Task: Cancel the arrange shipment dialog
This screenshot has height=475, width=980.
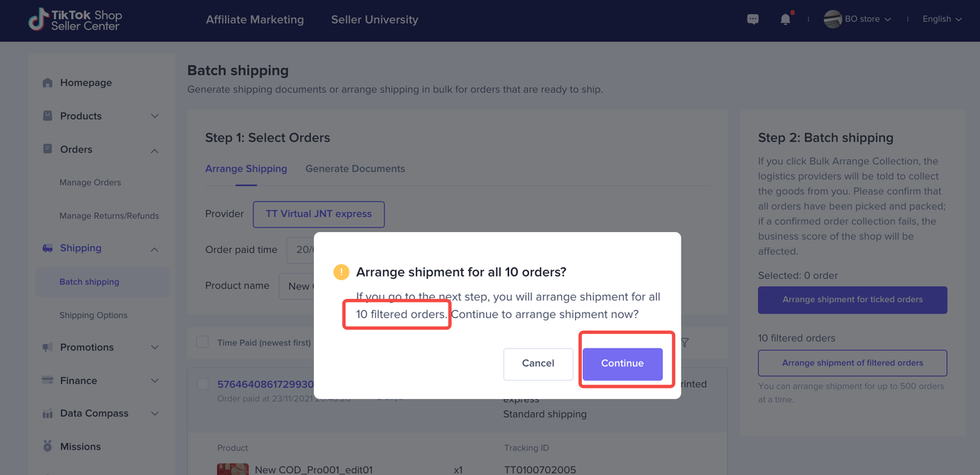Action: point(537,364)
